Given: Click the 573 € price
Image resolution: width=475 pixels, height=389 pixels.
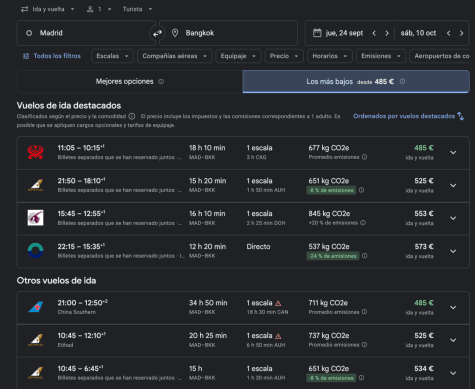Looking at the screenshot, I should 424,247.
